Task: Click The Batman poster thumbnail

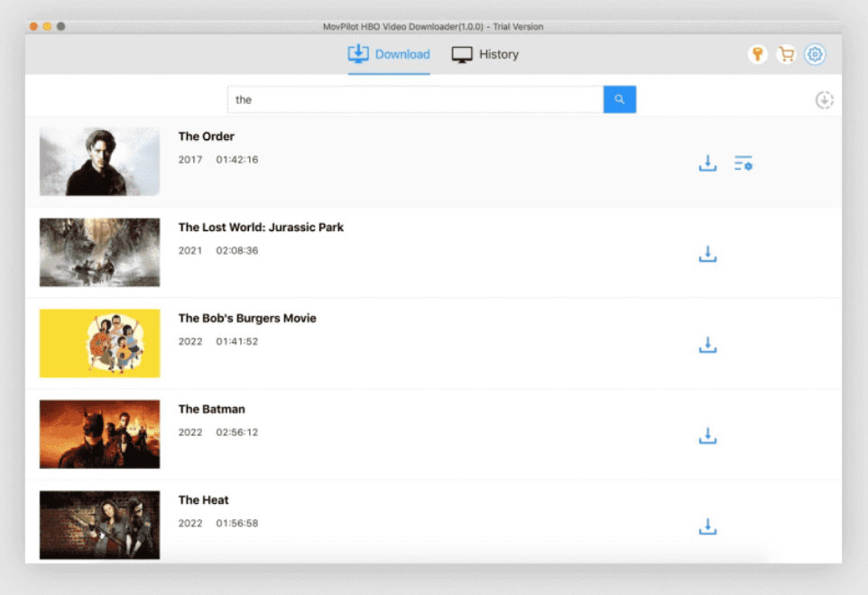Action: pyautogui.click(x=99, y=434)
